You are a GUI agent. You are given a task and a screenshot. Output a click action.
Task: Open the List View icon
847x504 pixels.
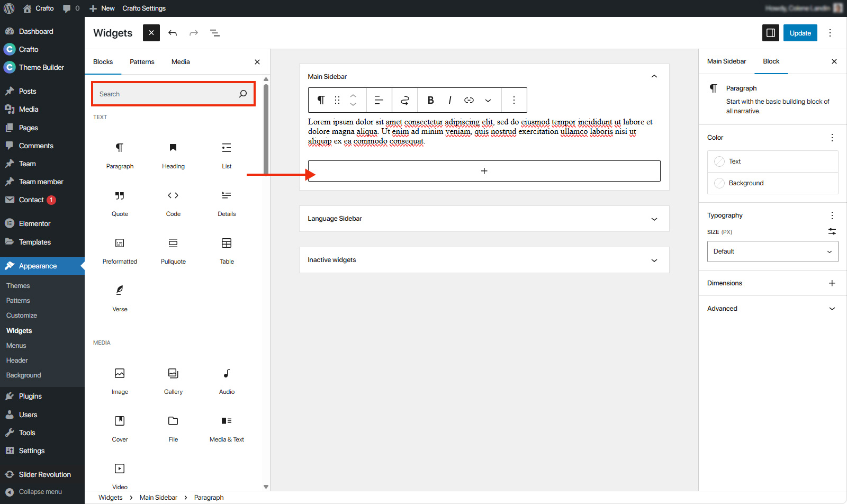[215, 33]
